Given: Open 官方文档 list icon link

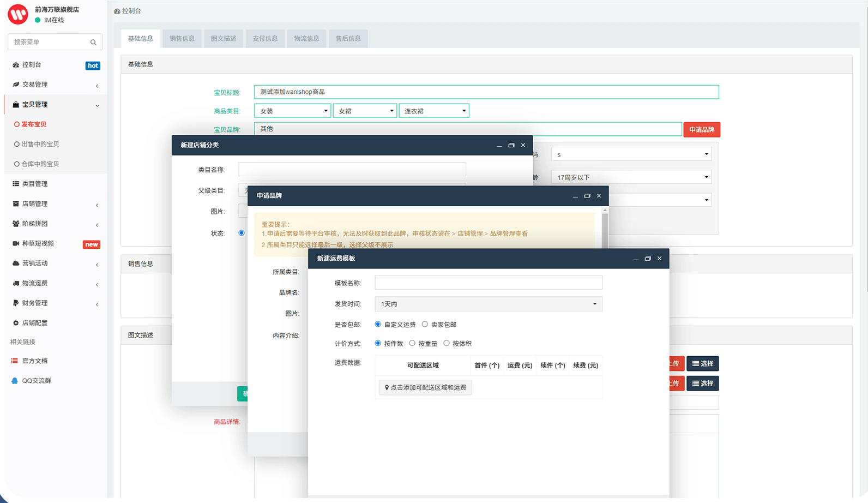Looking at the screenshot, I should (15, 361).
